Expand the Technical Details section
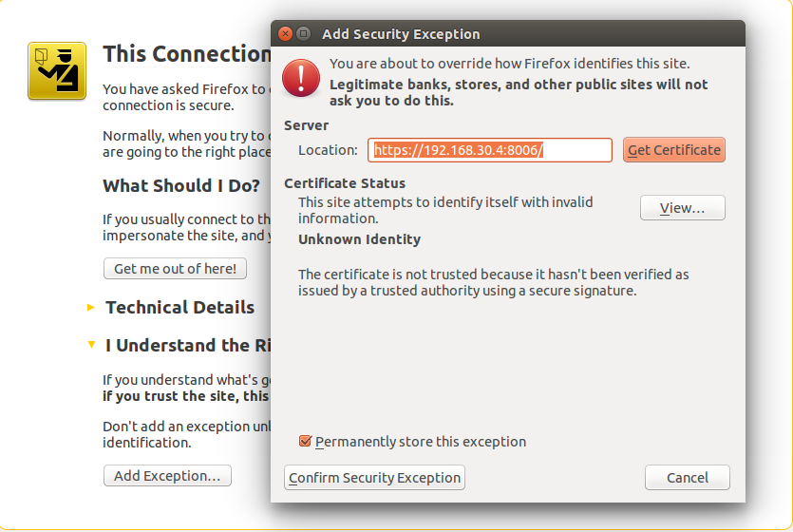Viewport: 793px width, 532px height. (x=91, y=308)
